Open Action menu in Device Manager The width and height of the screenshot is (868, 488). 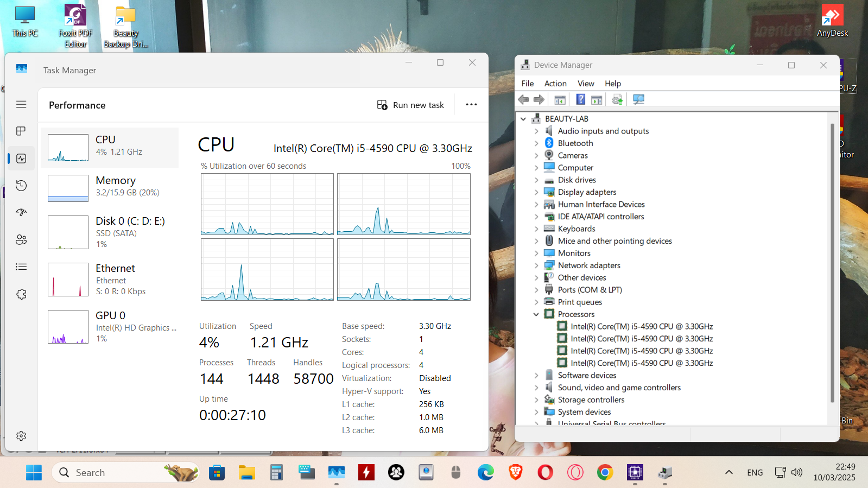coord(555,84)
